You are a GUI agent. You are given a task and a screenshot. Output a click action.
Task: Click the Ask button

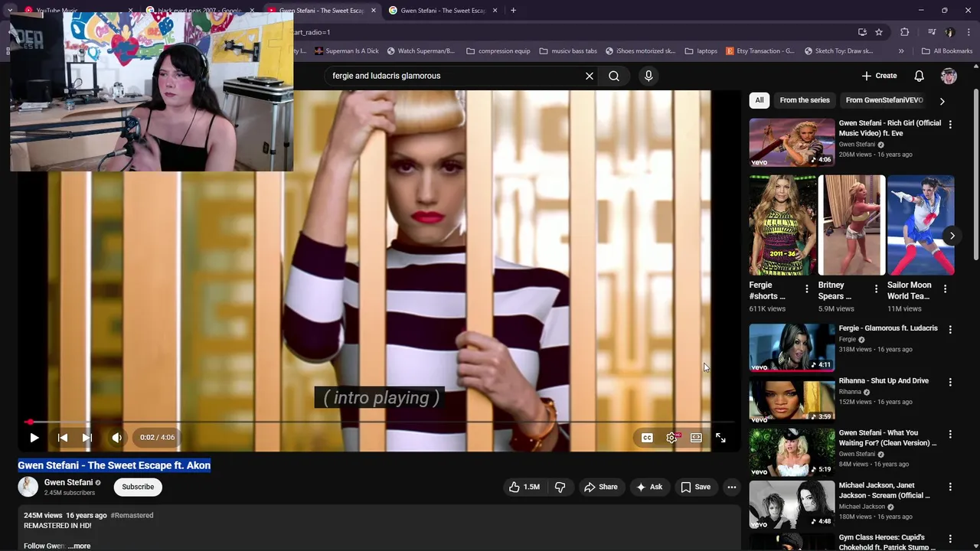tap(649, 487)
